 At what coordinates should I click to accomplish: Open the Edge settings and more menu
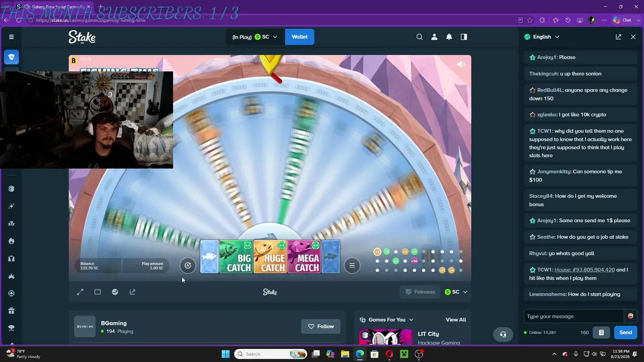(604, 20)
